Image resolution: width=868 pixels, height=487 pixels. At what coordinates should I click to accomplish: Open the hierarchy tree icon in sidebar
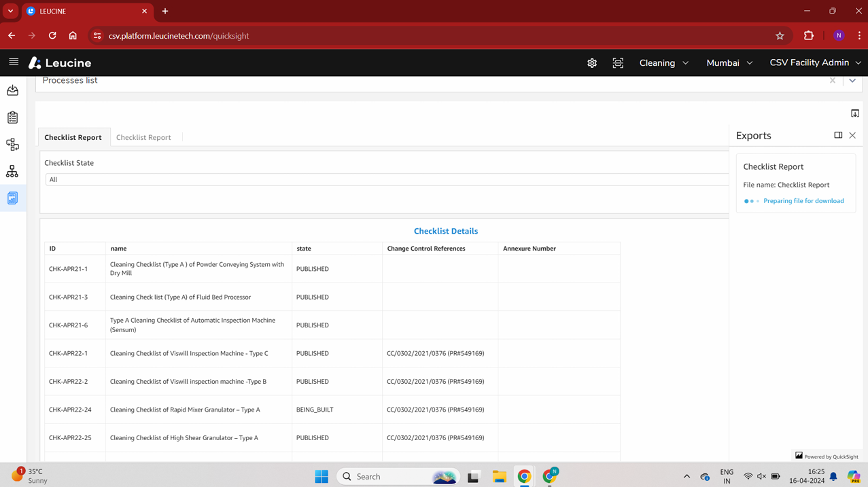(x=12, y=172)
